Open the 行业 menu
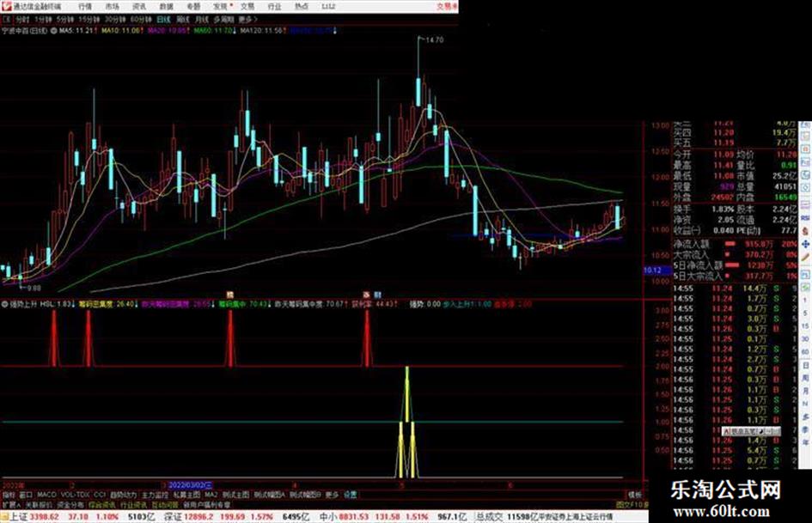 (x=274, y=7)
